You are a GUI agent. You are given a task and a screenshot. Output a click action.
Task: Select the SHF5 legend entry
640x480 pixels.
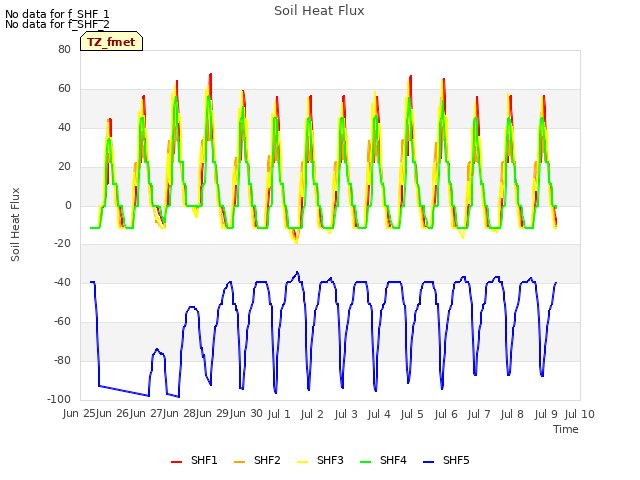447,460
